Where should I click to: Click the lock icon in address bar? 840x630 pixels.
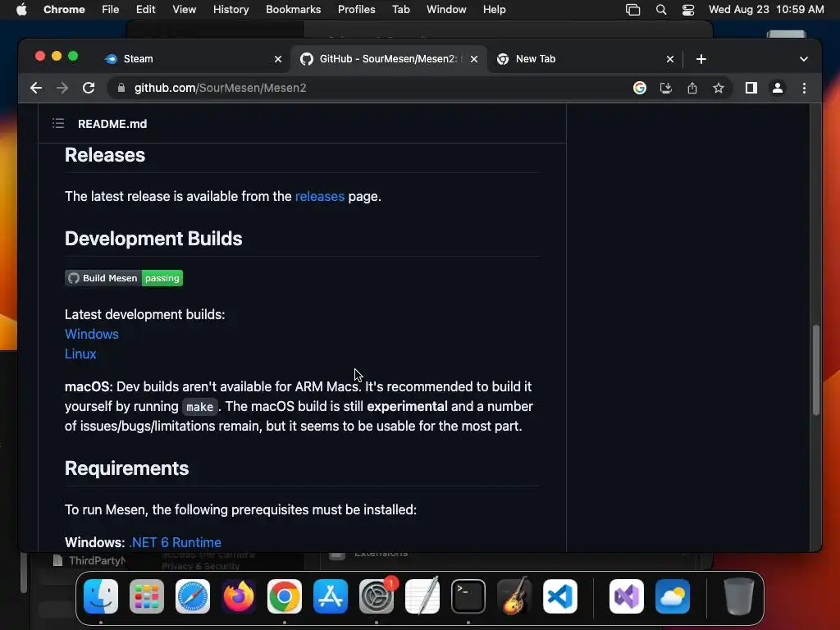pyautogui.click(x=121, y=88)
